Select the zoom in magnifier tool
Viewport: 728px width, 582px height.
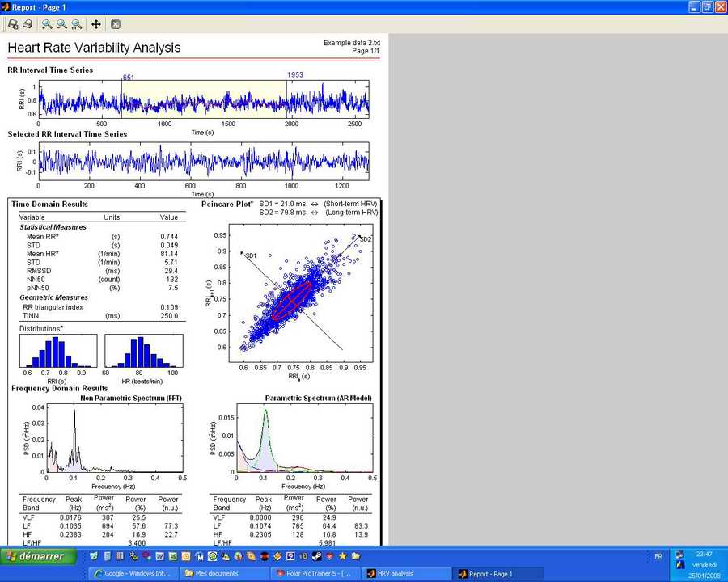pyautogui.click(x=47, y=25)
